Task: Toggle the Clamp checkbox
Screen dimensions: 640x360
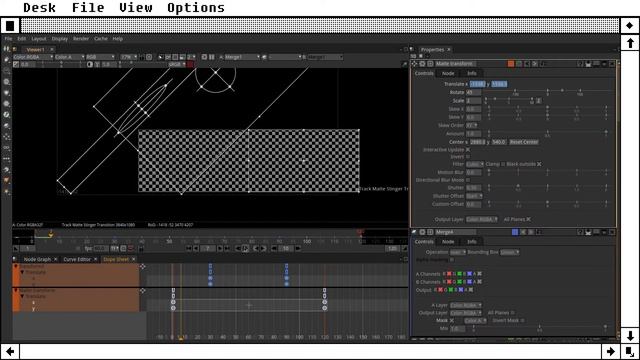Action: coord(503,164)
